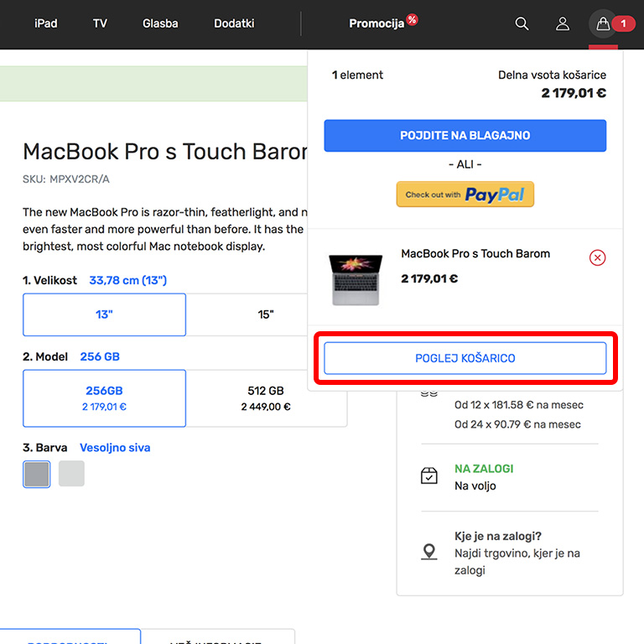Open MacBook Pro thumbnail in cart
The image size is (644, 644).
(356, 279)
